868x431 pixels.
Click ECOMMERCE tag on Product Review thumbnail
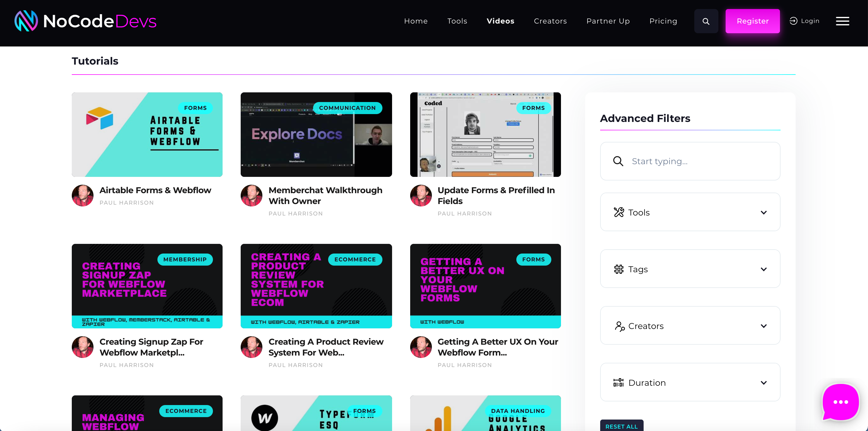355,259
